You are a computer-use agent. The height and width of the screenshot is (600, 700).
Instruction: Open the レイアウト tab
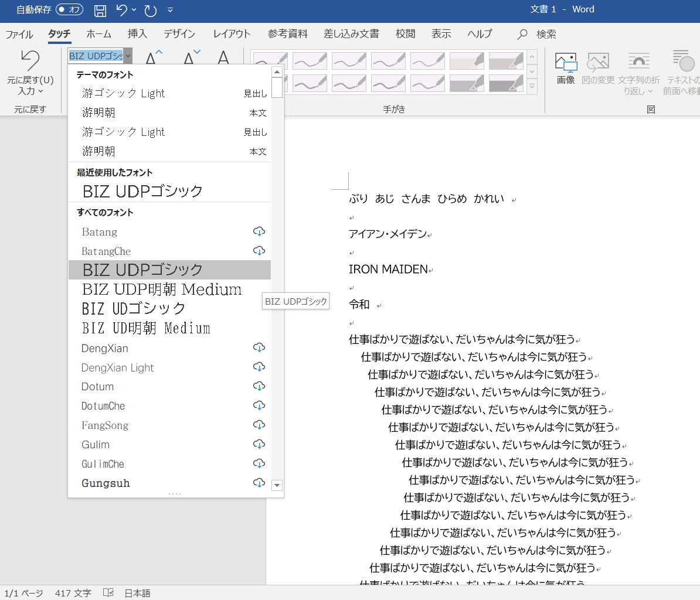[232, 34]
